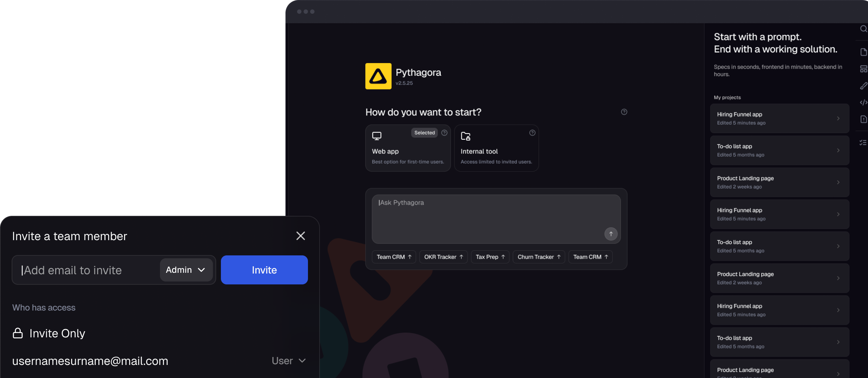Click the Invite a team member title
This screenshot has height=378, width=868.
pos(70,236)
